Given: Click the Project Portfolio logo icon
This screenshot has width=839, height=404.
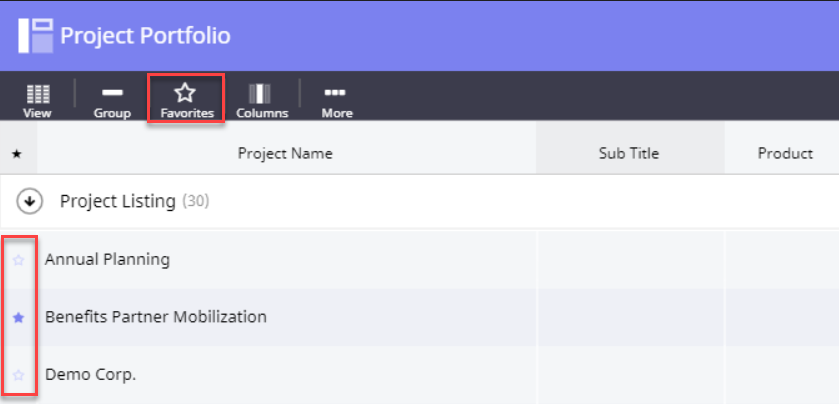Looking at the screenshot, I should 35,35.
